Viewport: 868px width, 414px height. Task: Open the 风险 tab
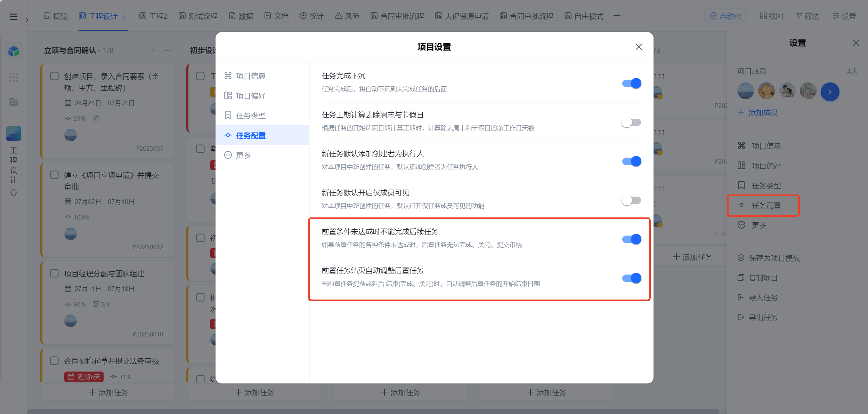click(x=347, y=16)
